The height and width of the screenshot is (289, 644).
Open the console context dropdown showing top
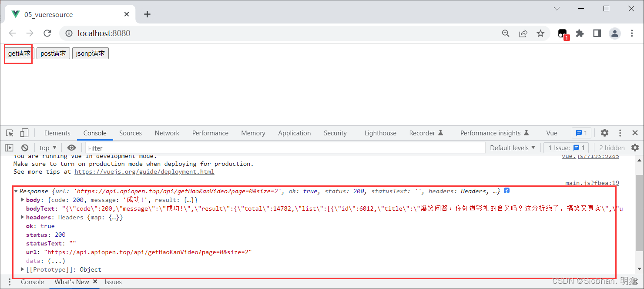click(x=47, y=148)
